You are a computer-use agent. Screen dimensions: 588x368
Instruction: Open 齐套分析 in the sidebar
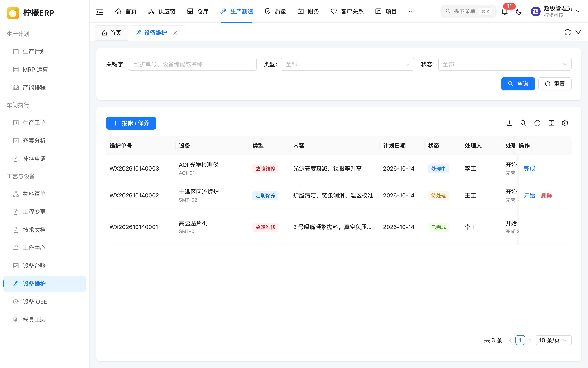[x=45, y=141]
